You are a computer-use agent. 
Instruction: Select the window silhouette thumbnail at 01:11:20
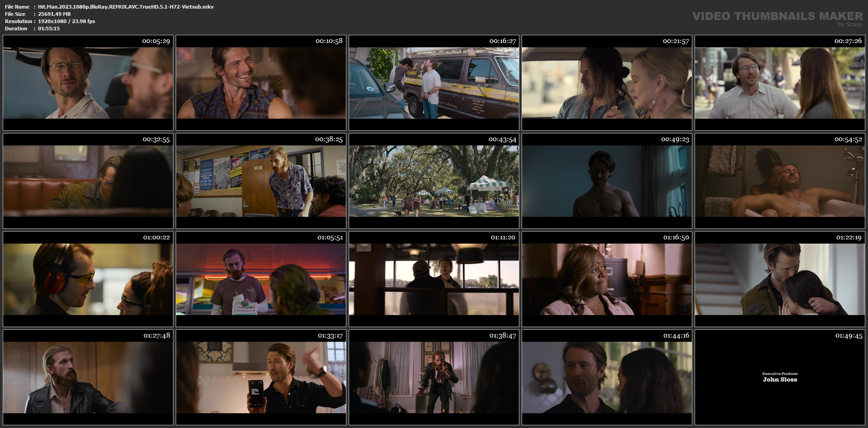(x=434, y=279)
